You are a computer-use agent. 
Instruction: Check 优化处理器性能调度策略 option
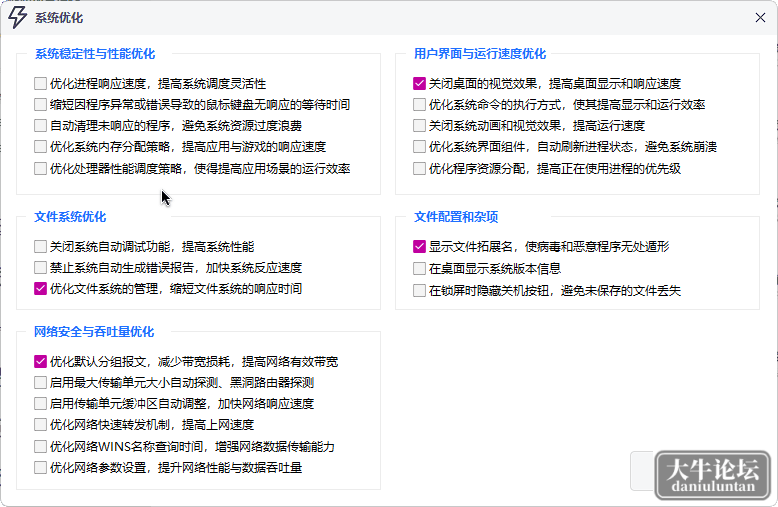40,169
